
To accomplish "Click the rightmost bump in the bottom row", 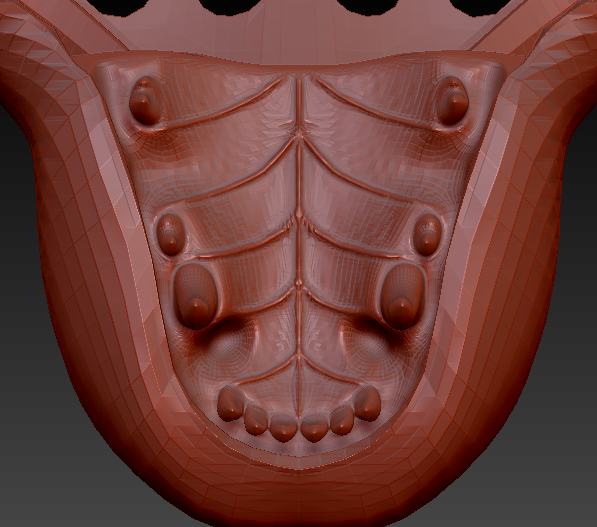I will [x=367, y=403].
